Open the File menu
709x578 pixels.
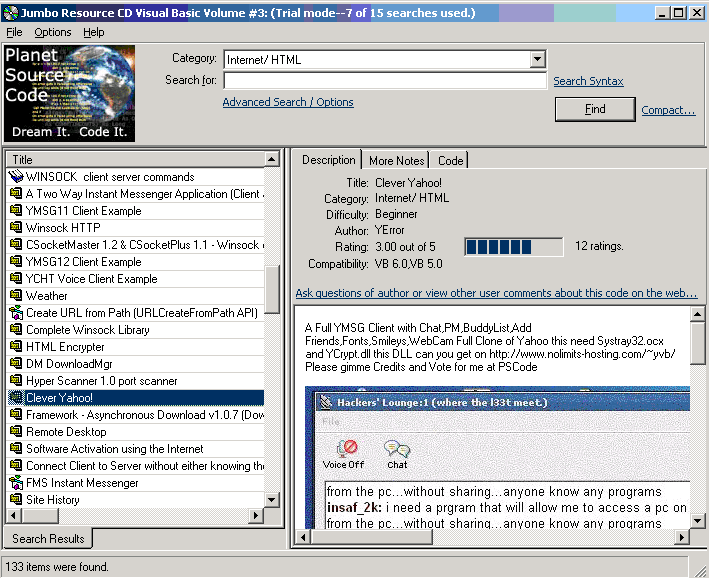[14, 32]
